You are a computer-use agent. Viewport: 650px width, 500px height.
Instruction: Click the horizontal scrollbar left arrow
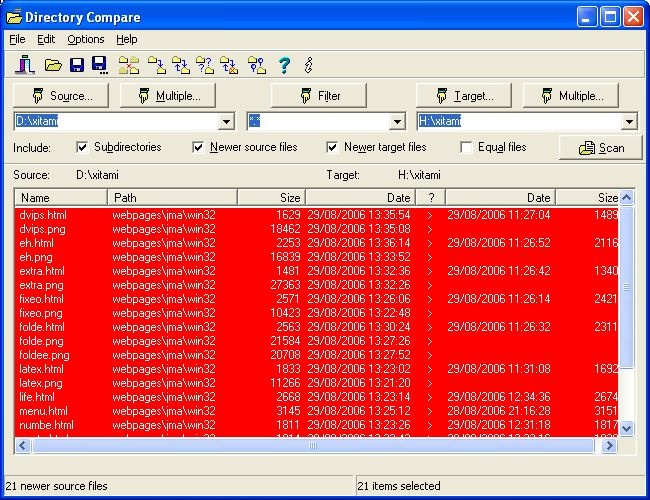pos(22,446)
